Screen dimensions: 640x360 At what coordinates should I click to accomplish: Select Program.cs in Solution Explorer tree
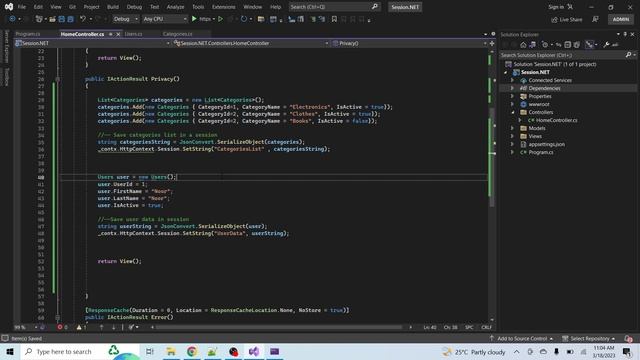click(541, 152)
